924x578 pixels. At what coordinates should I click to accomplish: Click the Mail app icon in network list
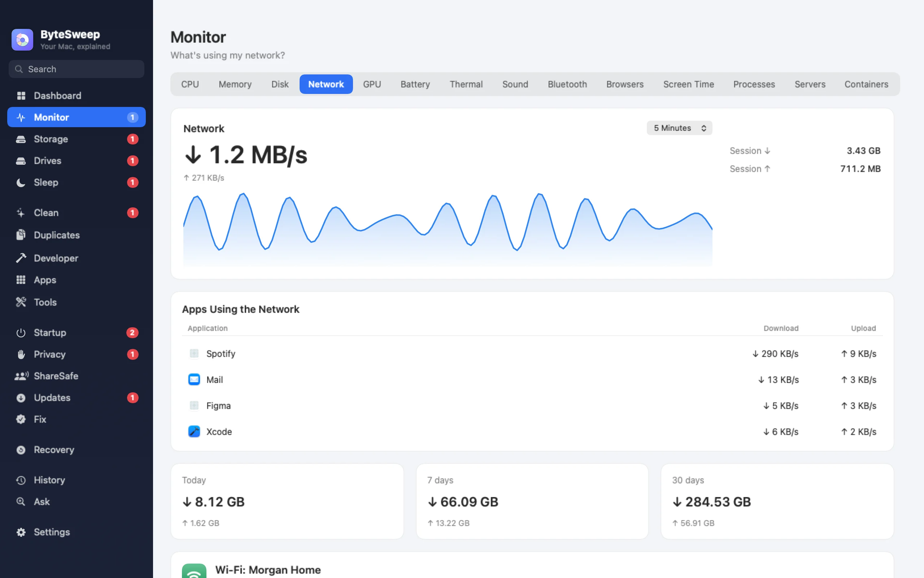[x=194, y=380]
